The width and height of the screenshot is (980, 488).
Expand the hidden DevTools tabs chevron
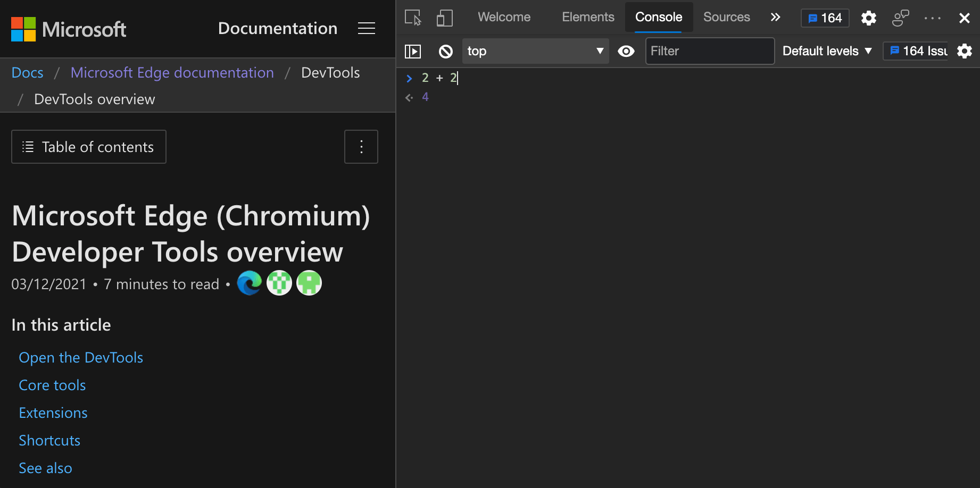775,17
